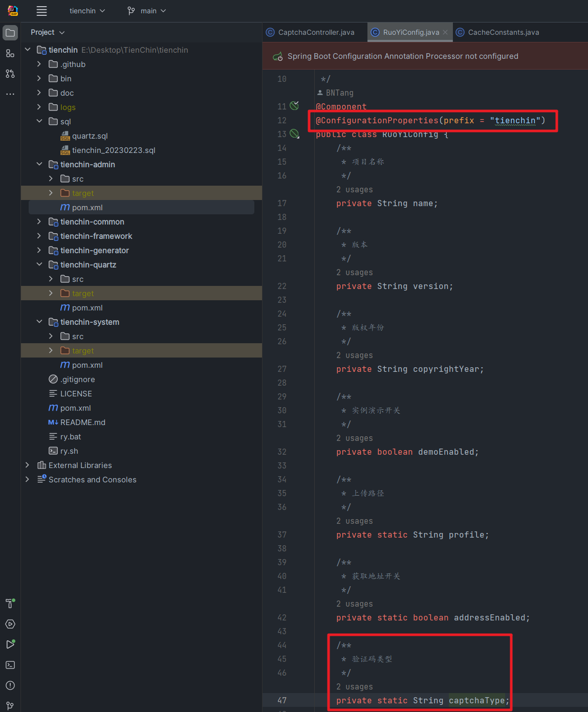
Task: Open the Project view dropdown
Action: pos(48,32)
